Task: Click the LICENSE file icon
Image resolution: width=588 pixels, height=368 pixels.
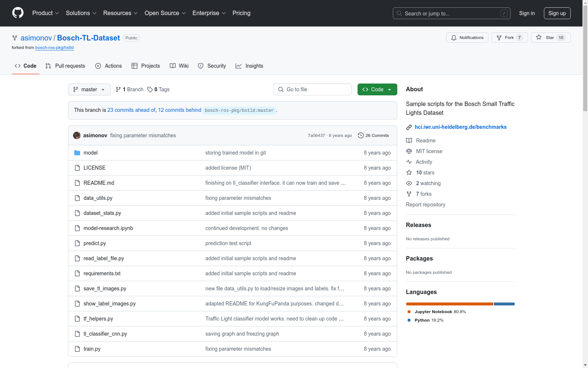Action: click(77, 168)
